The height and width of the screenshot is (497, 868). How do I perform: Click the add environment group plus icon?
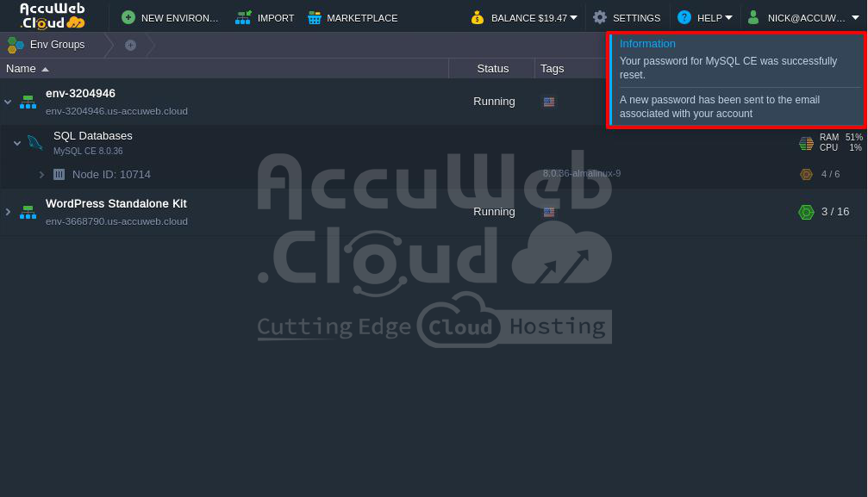(x=130, y=45)
